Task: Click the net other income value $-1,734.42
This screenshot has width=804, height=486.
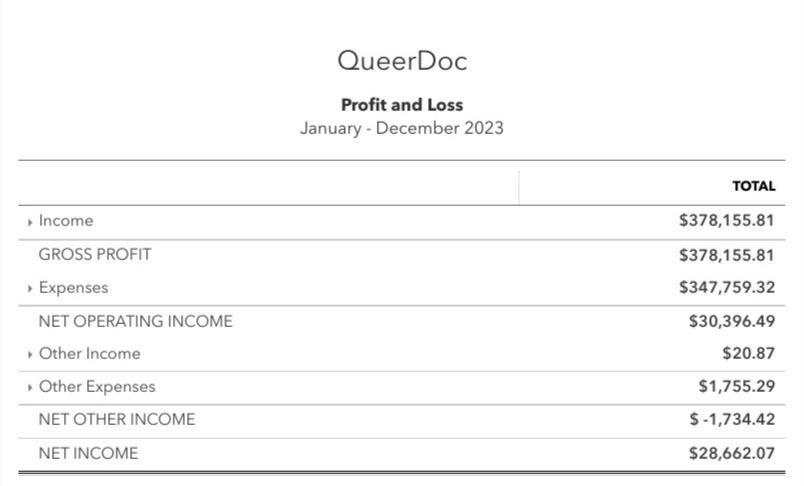Action: [732, 420]
